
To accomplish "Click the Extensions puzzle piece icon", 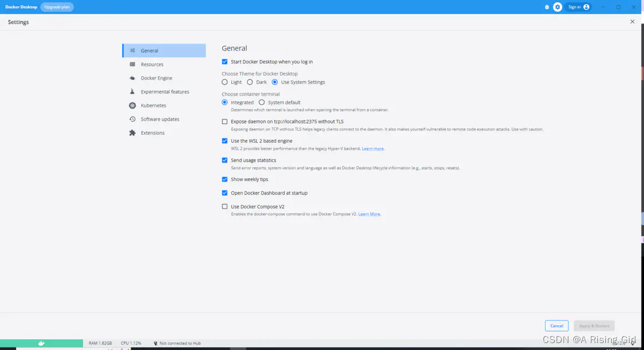I will click(x=133, y=133).
